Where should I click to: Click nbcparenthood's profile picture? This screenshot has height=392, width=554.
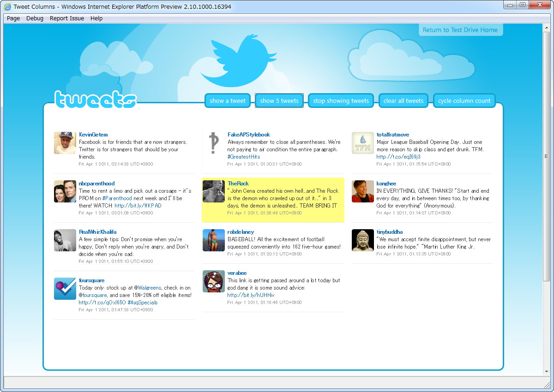tap(65, 191)
